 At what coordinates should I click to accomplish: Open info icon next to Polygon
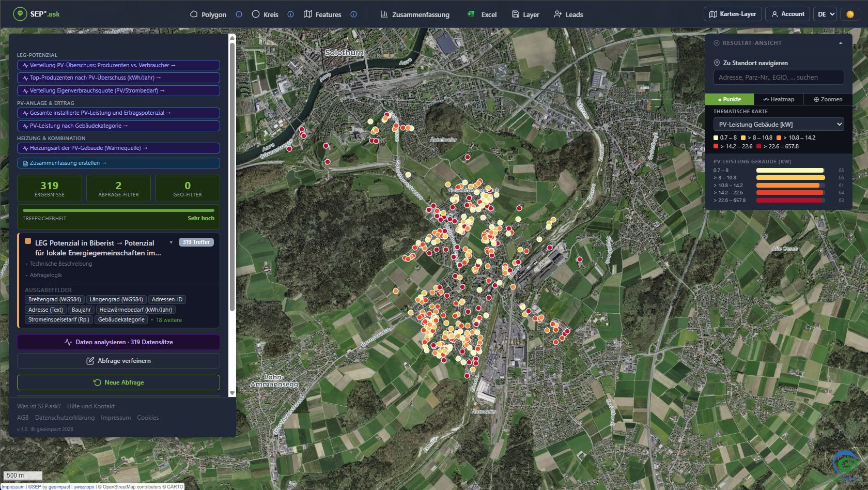click(x=239, y=14)
